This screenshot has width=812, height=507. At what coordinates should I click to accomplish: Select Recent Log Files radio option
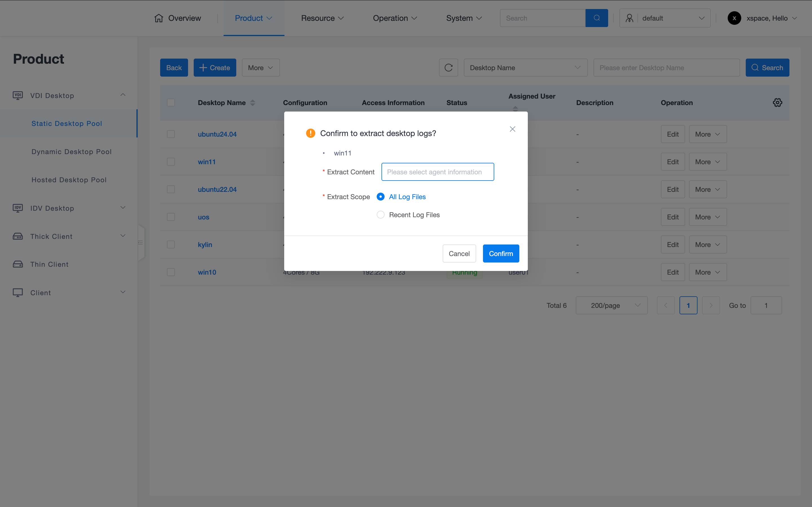tap(380, 215)
